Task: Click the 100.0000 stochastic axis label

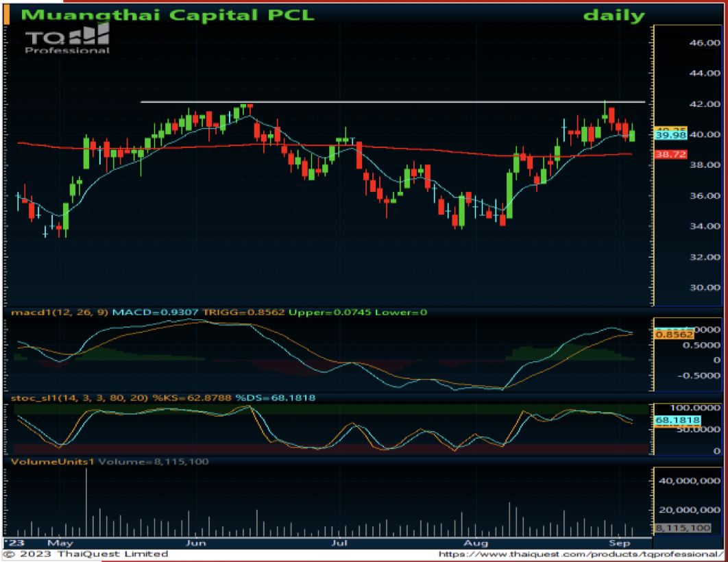Action: (695, 408)
